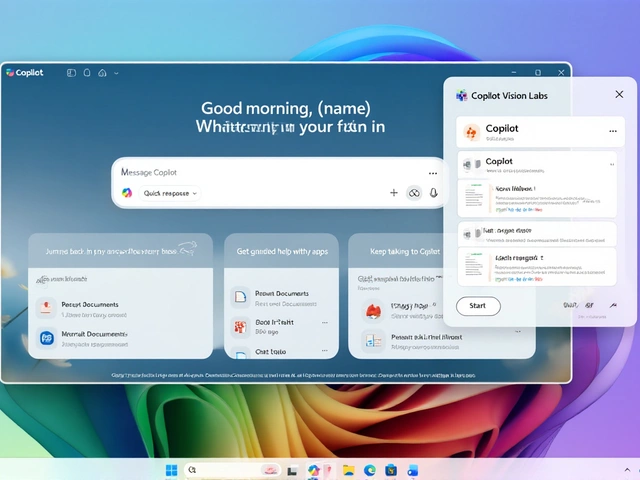This screenshot has height=480, width=640.
Task: Toggle the Copilot Vision glasses icon
Action: [414, 193]
